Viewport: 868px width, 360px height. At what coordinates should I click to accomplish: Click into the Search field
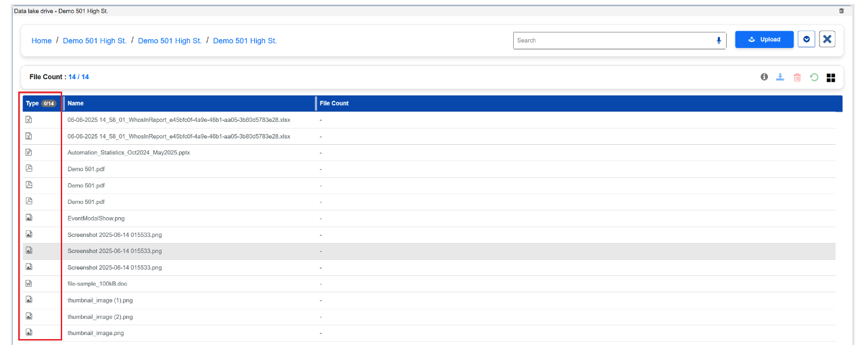pyautogui.click(x=612, y=41)
